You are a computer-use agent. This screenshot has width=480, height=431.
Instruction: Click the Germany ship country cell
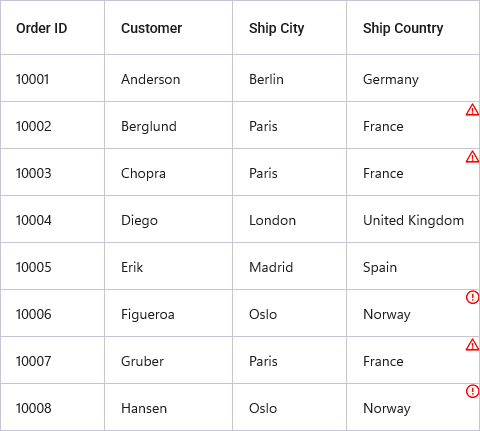(x=413, y=78)
